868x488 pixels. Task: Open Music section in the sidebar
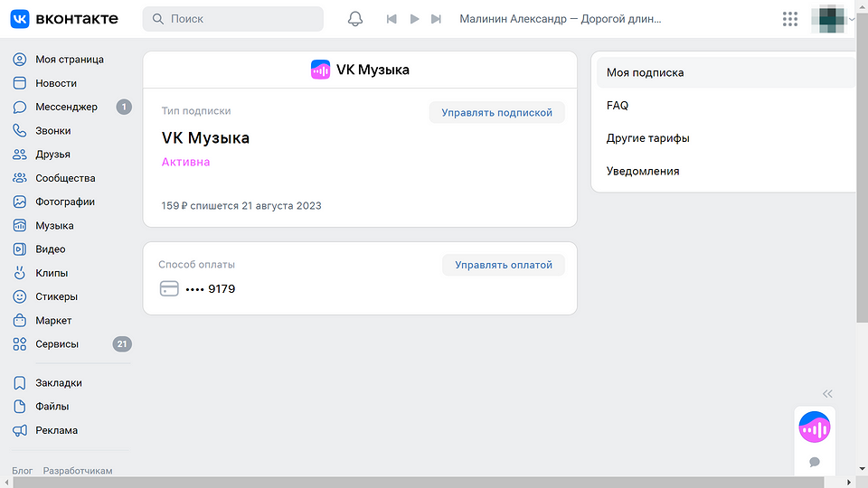coord(54,226)
